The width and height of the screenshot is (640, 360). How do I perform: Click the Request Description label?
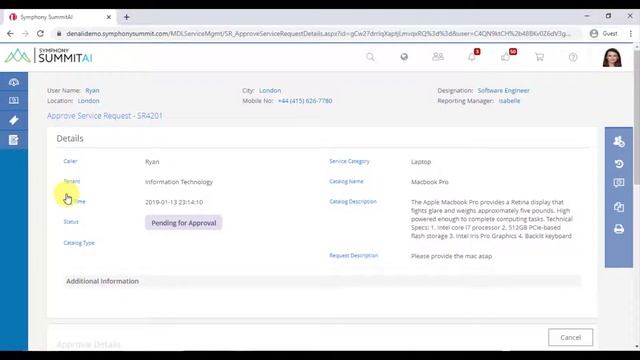353,256
